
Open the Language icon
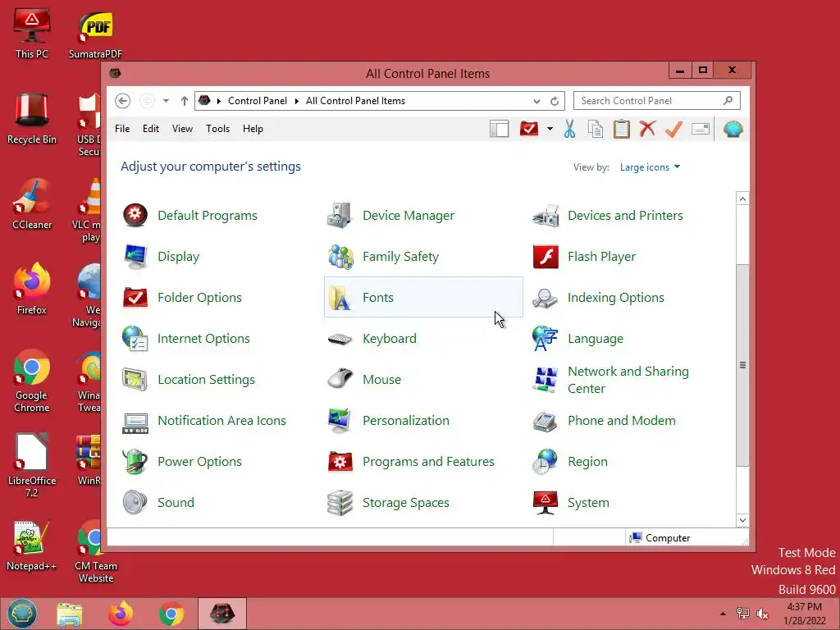tap(546, 339)
